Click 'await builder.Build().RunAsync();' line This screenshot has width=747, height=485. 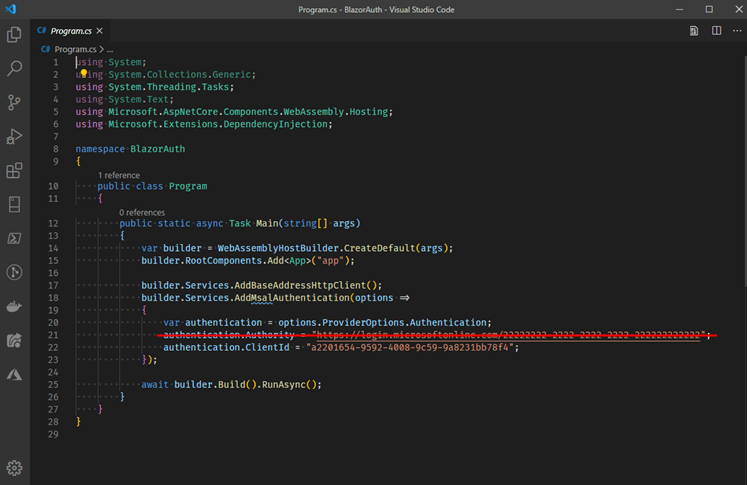[x=232, y=384]
